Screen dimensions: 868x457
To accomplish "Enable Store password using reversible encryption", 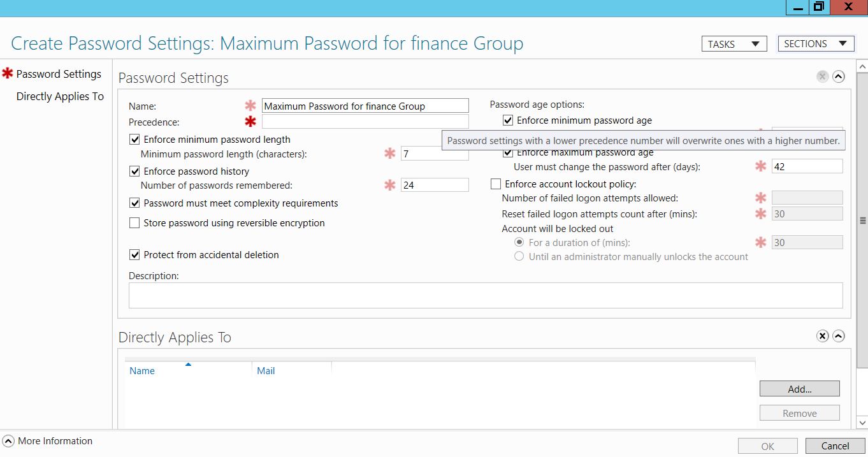I will coord(134,223).
